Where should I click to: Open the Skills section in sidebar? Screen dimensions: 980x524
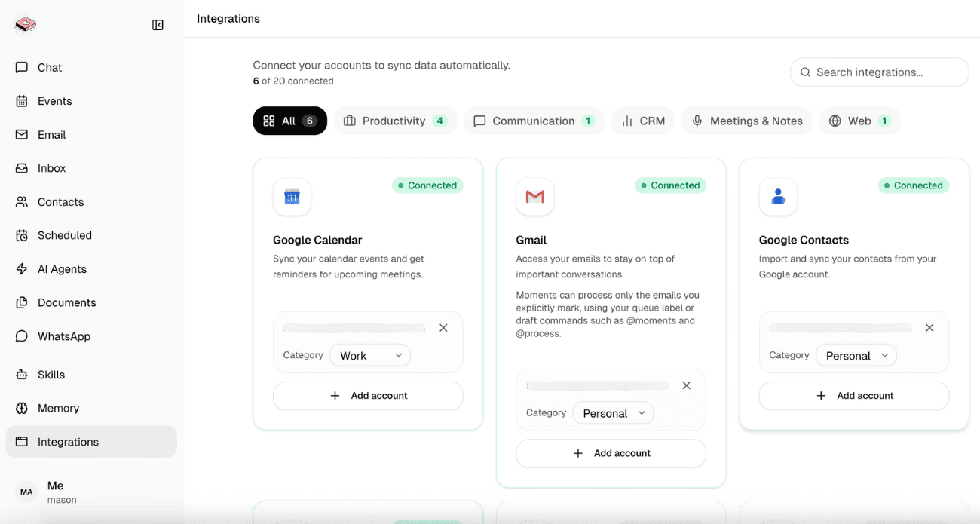50,374
